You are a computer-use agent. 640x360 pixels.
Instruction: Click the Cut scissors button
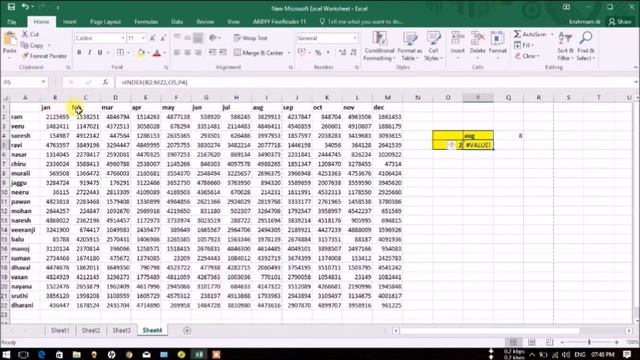tap(31, 34)
